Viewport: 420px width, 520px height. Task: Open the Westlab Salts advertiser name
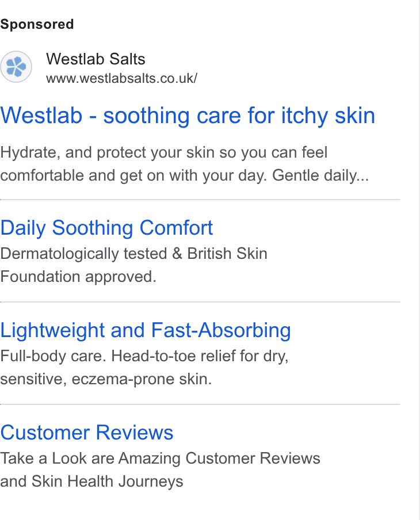tap(96, 59)
